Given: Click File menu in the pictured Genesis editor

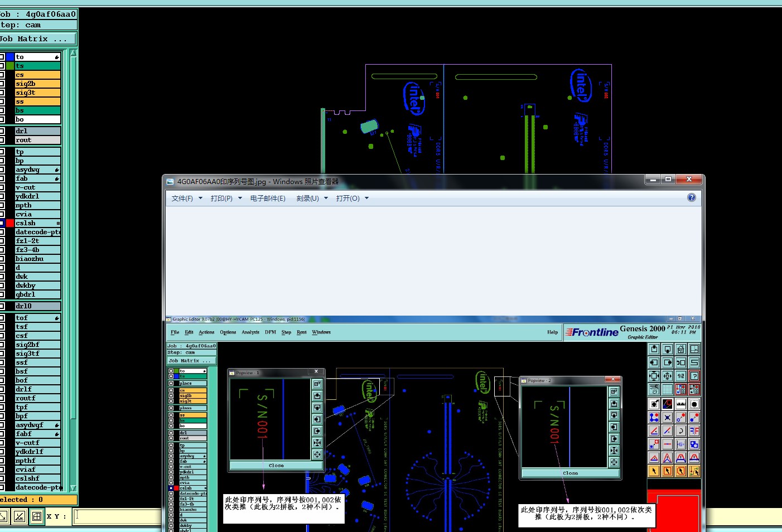Looking at the screenshot, I should [175, 332].
